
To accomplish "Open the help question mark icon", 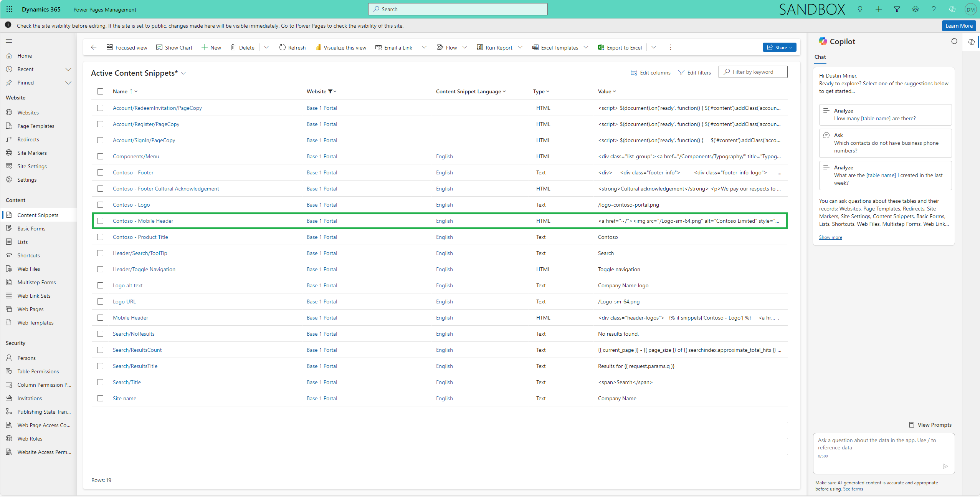I will click(934, 9).
